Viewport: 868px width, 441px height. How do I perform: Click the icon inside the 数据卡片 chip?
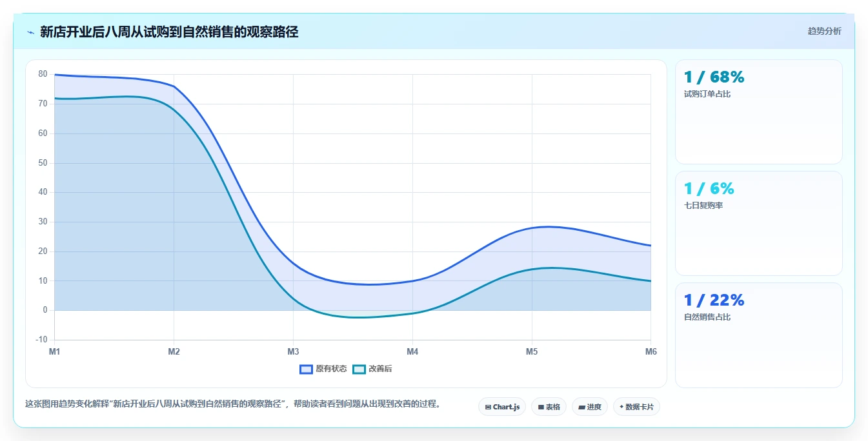click(x=621, y=407)
